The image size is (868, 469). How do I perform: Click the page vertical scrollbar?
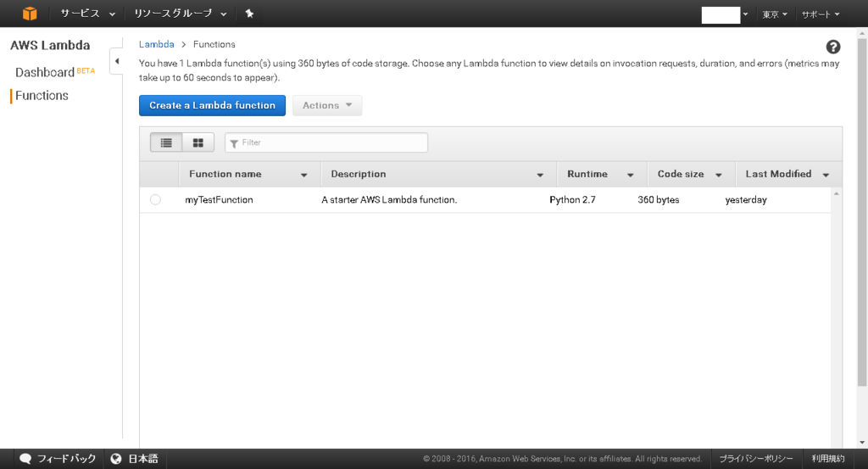(x=862, y=213)
